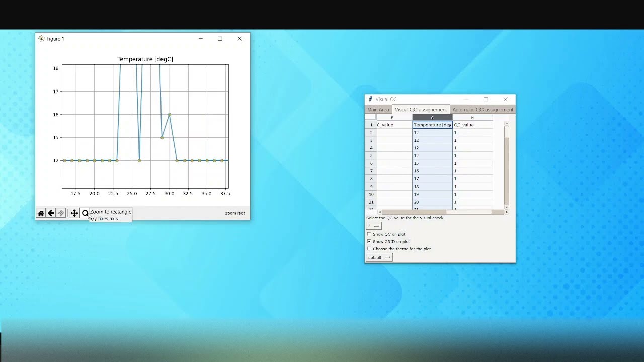
Task: Click temperature cell with value 18
Action: coord(432,187)
